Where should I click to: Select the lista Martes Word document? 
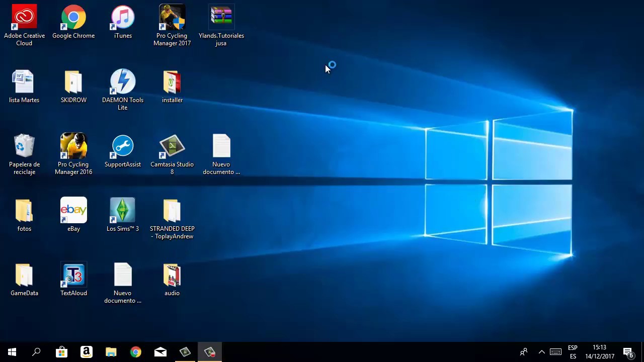(24, 86)
